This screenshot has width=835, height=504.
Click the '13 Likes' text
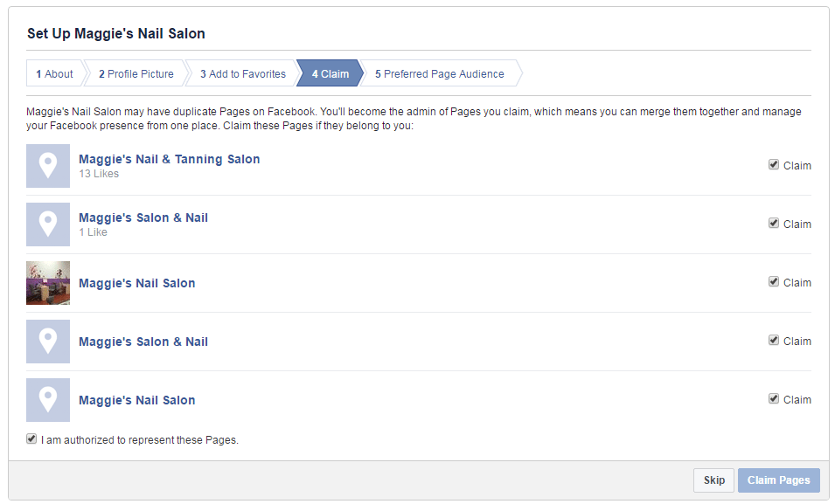[99, 174]
